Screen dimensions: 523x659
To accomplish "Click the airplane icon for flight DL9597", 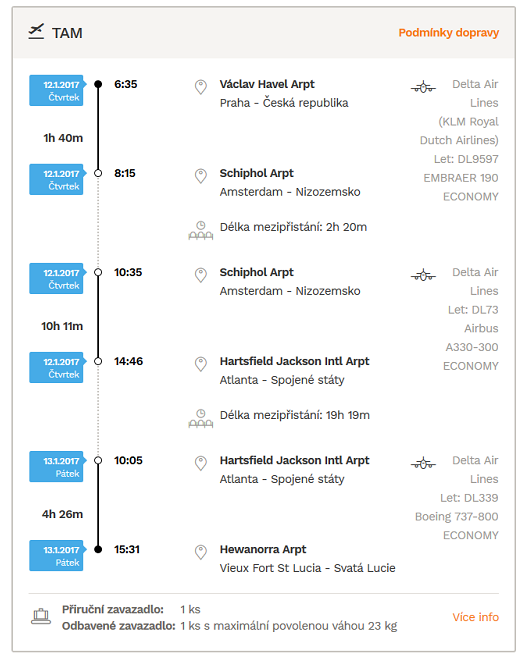I will coord(423,87).
